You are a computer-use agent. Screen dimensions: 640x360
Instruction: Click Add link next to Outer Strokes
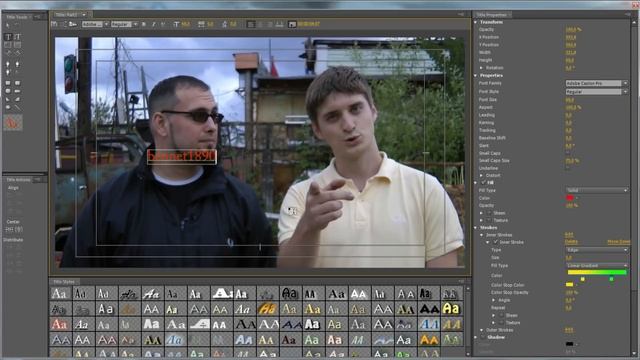point(569,330)
